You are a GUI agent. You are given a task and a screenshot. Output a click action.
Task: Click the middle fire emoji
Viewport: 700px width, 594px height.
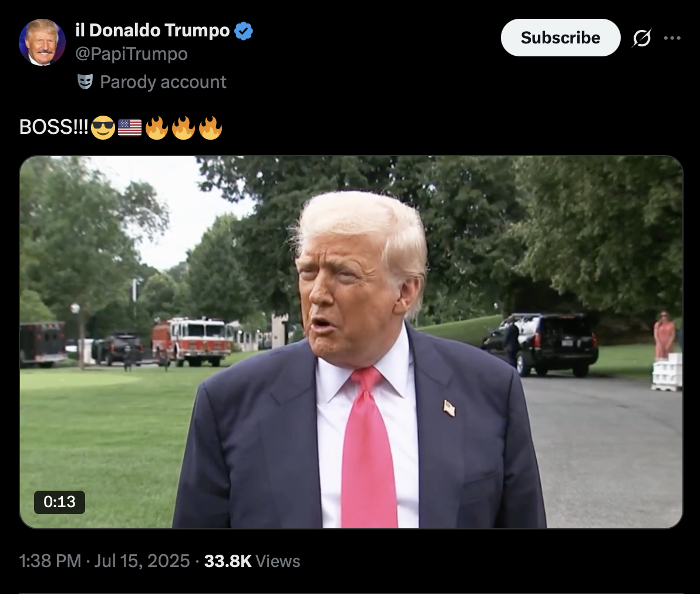[183, 127]
